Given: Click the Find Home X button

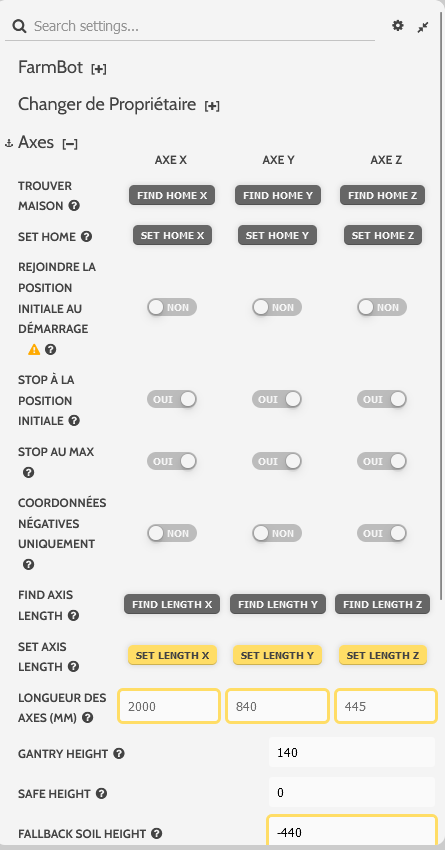Looking at the screenshot, I should point(172,195).
